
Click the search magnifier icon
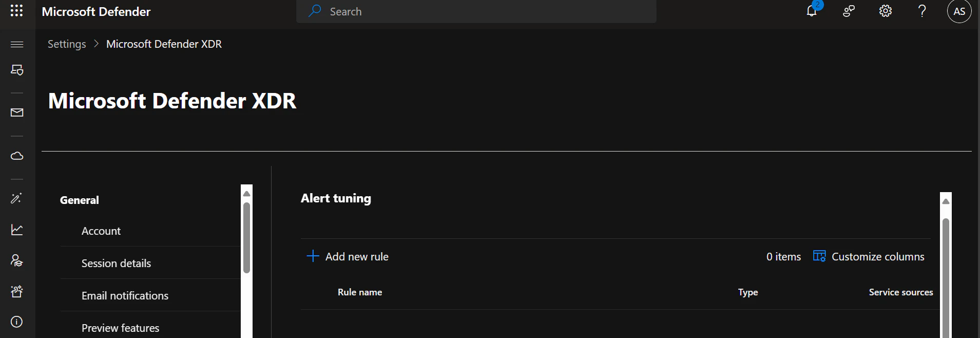(x=315, y=11)
